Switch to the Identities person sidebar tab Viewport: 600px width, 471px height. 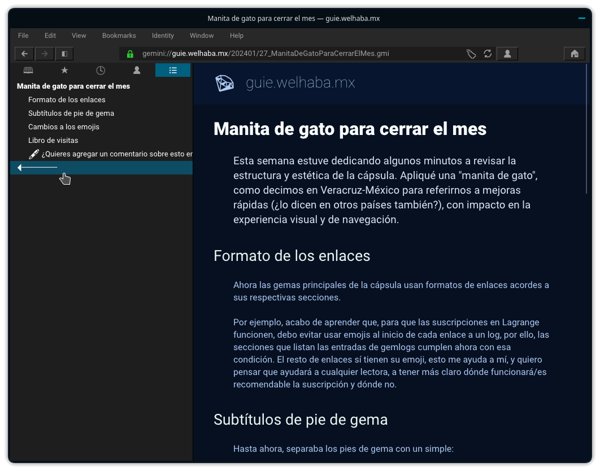point(136,71)
